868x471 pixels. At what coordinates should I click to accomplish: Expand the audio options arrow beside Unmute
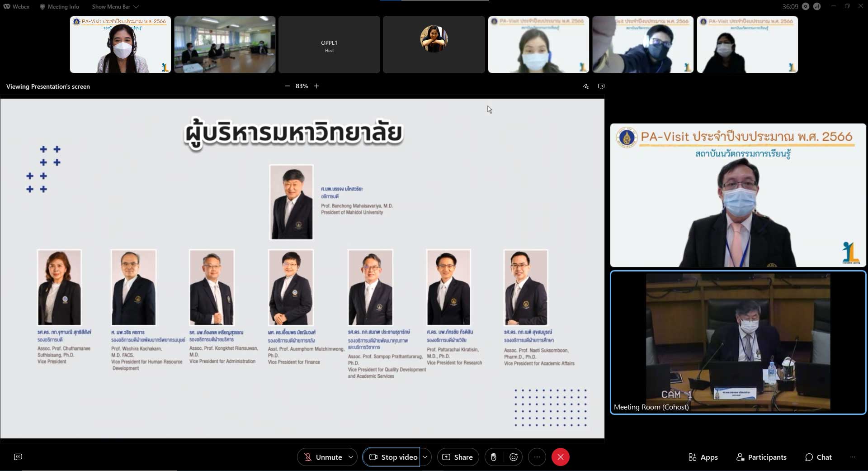point(351,457)
